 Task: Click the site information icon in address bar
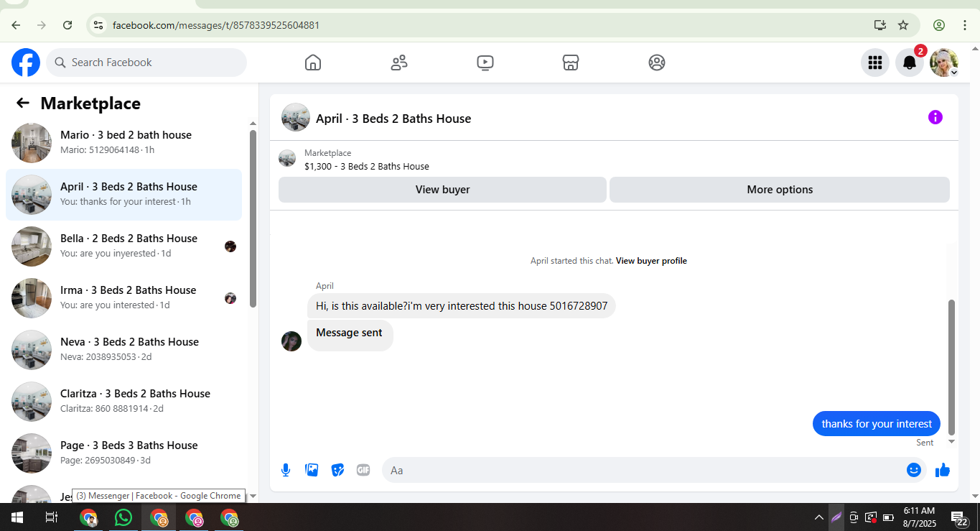click(x=99, y=25)
